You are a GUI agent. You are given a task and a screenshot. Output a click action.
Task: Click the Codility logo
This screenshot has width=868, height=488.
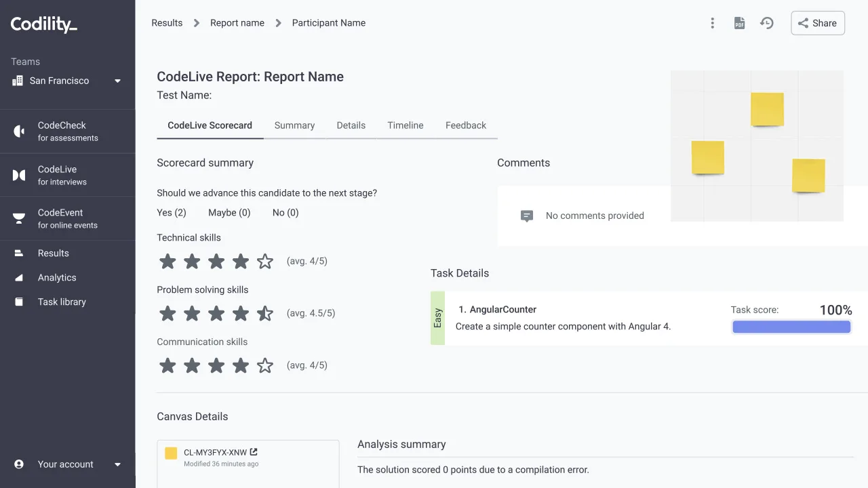[x=44, y=25]
